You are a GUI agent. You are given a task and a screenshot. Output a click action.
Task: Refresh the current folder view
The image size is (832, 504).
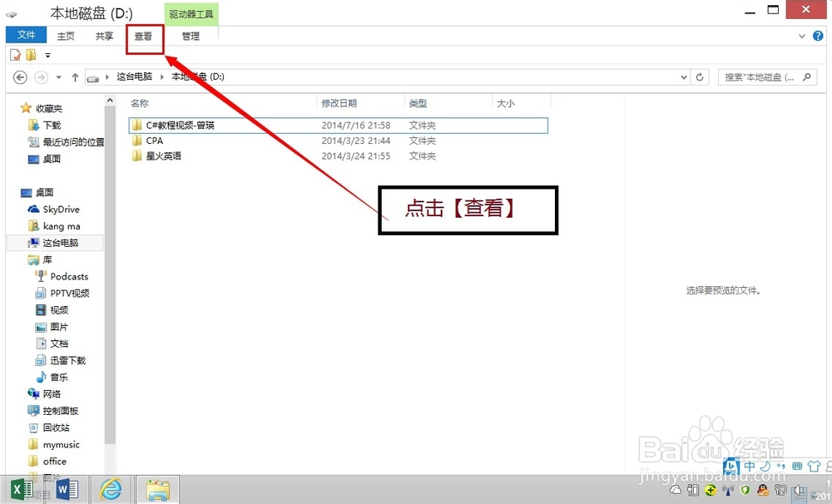(x=700, y=77)
